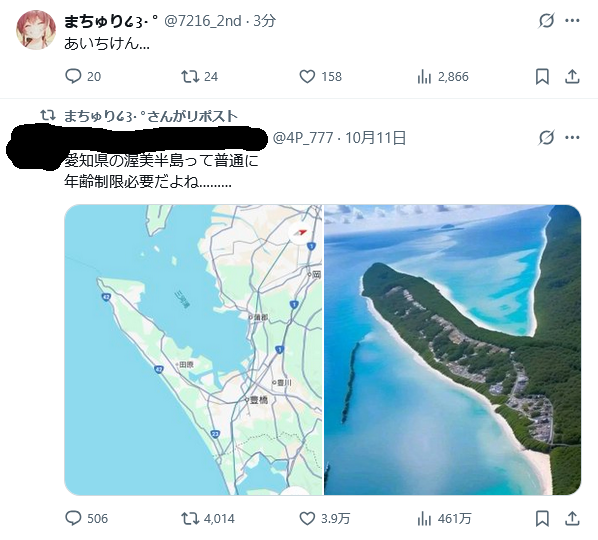The image size is (598, 540).
Task: View analytics for the top post
Action: (442, 77)
